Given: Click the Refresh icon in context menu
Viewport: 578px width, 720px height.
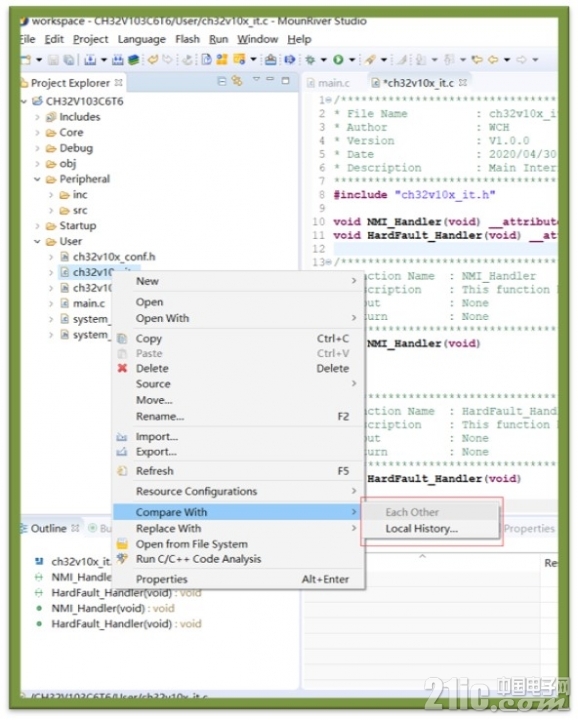Looking at the screenshot, I should tap(122, 471).
